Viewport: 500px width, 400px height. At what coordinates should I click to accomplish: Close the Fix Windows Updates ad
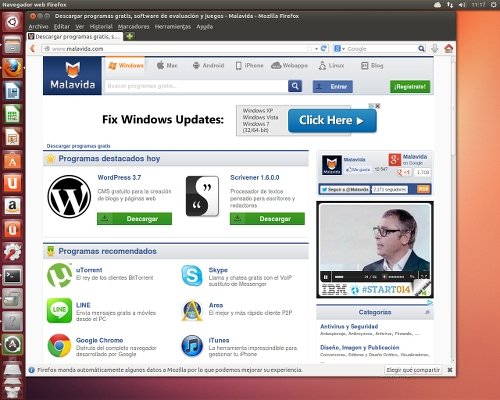(378, 106)
